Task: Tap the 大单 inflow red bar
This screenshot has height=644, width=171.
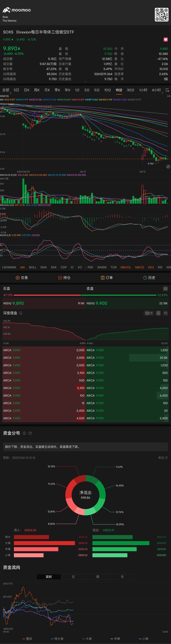Action: (44, 543)
